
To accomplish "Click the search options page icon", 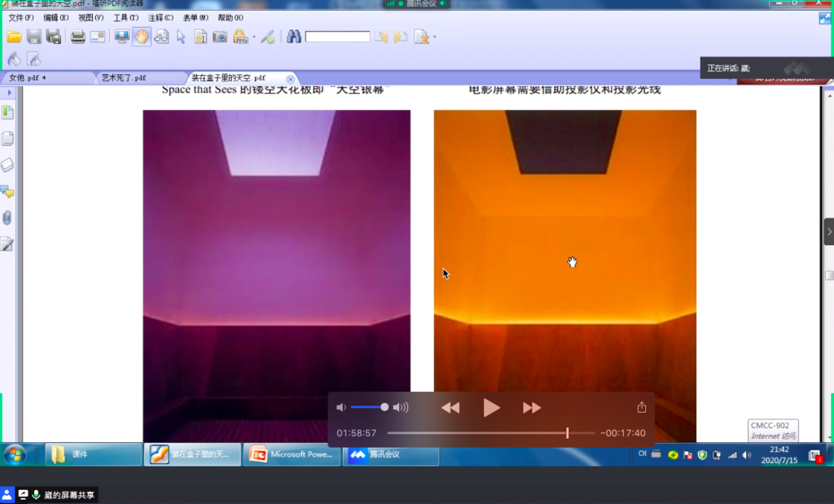I will [421, 37].
